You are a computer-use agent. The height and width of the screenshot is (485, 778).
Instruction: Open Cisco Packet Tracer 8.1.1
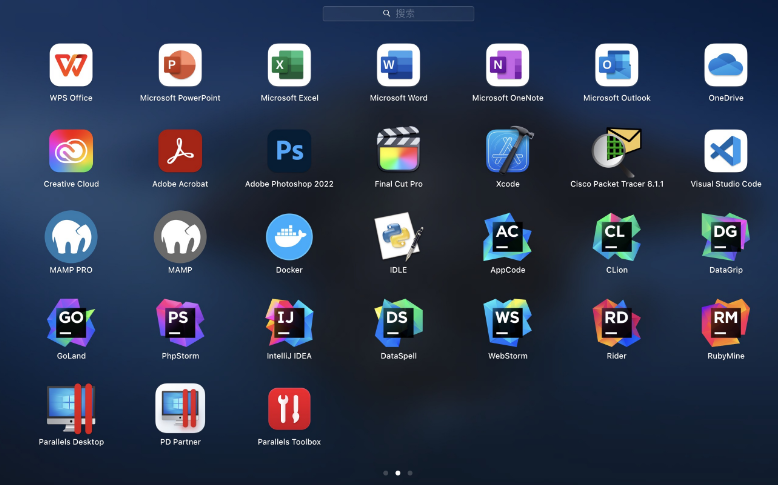coord(617,152)
